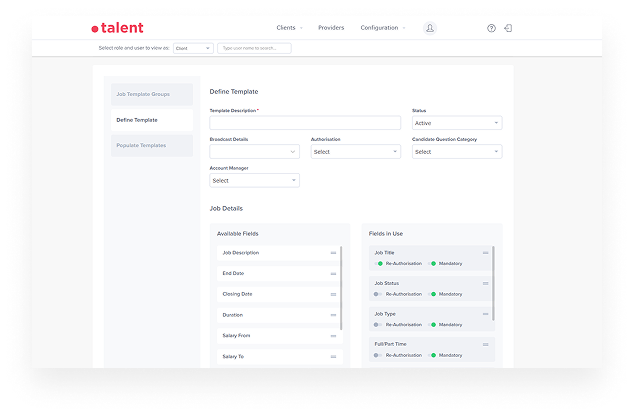Click the logout icon
634x416 pixels.
(x=508, y=28)
